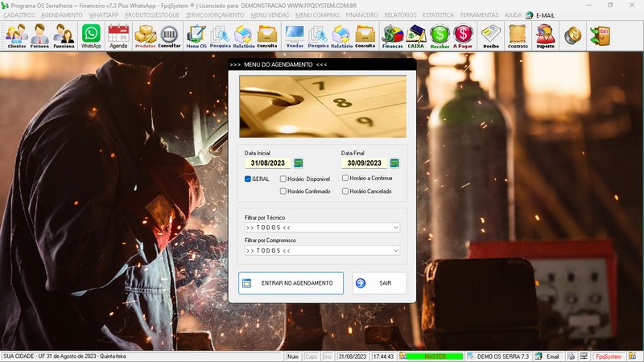This screenshot has width=644, height=362.
Task: Check the Horário Disponível checkbox
Action: (x=283, y=179)
